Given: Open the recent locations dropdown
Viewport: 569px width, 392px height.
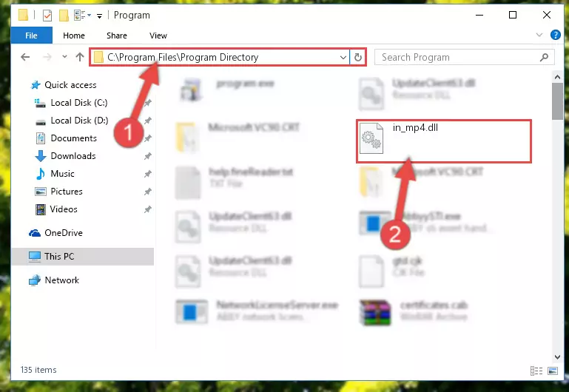Looking at the screenshot, I should coord(64,57).
